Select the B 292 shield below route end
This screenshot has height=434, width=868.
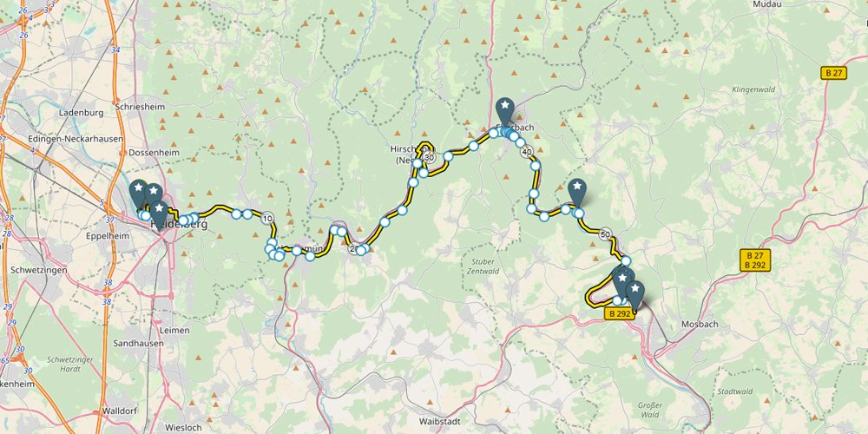[x=620, y=314]
